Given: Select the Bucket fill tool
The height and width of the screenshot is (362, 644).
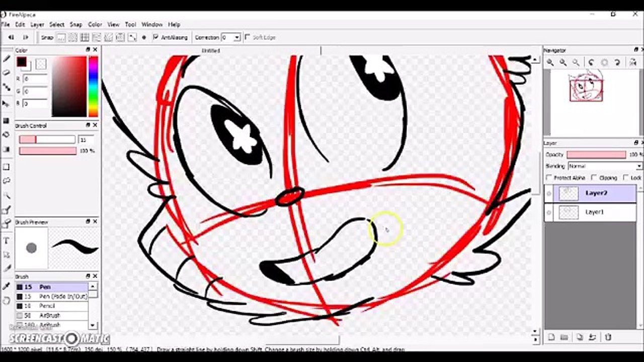Looking at the screenshot, I should coord(7,135).
